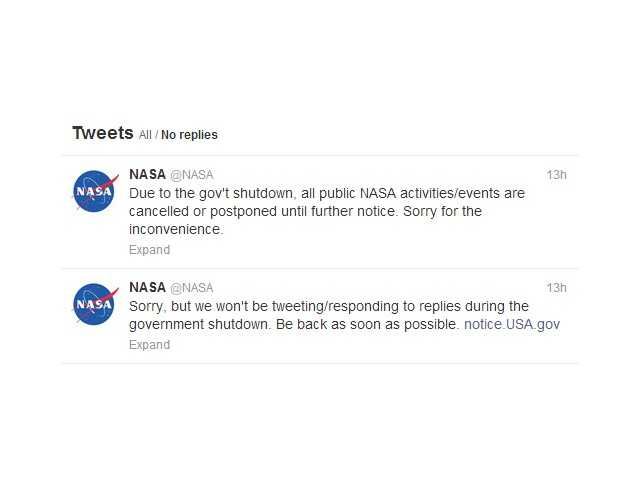Switch to the All tweets filter
The height and width of the screenshot is (480, 640).
145,135
